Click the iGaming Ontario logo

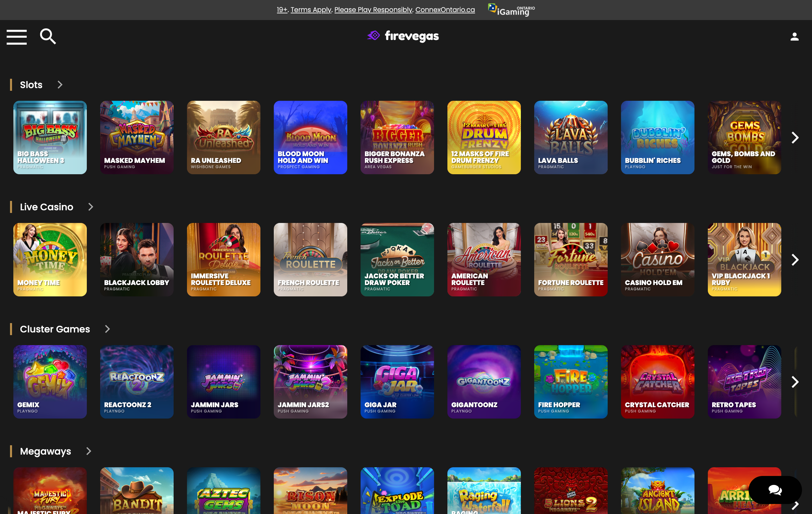pyautogui.click(x=511, y=10)
